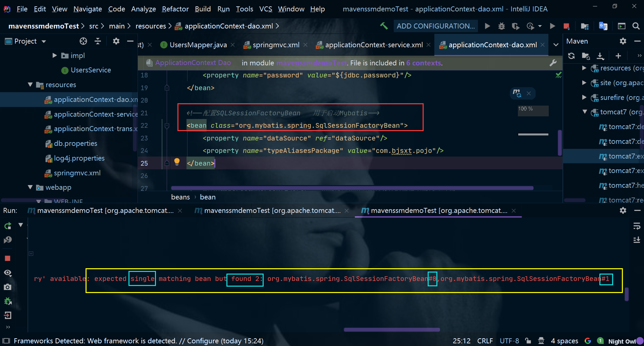
Task: Open the profiler run dropdown arrow in toolbar
Action: 540,26
